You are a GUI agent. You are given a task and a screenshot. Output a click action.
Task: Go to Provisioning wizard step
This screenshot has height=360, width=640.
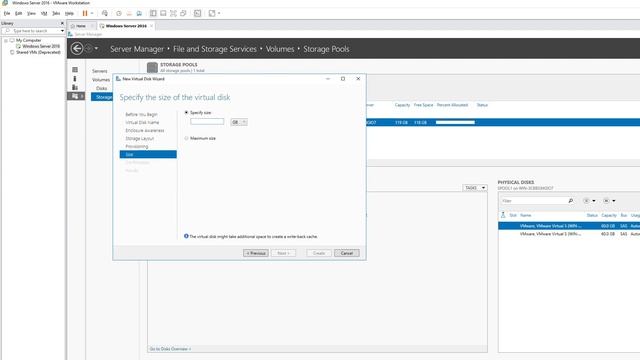pyautogui.click(x=137, y=147)
